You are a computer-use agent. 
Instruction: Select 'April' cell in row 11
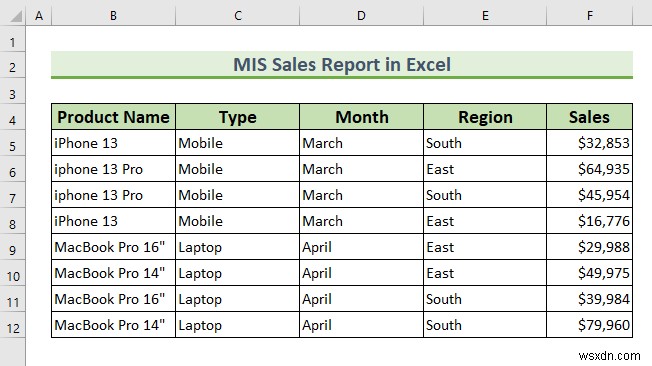point(361,299)
